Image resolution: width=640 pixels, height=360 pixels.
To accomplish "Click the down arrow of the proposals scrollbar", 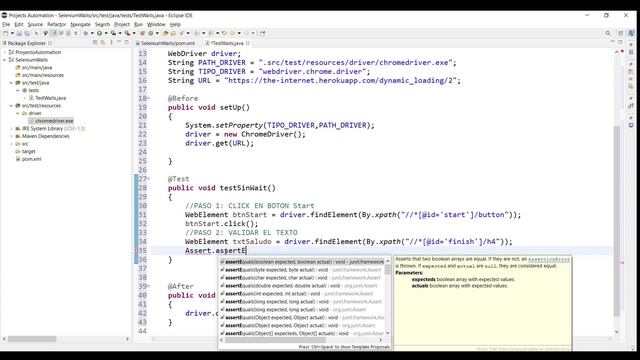I will click(388, 333).
